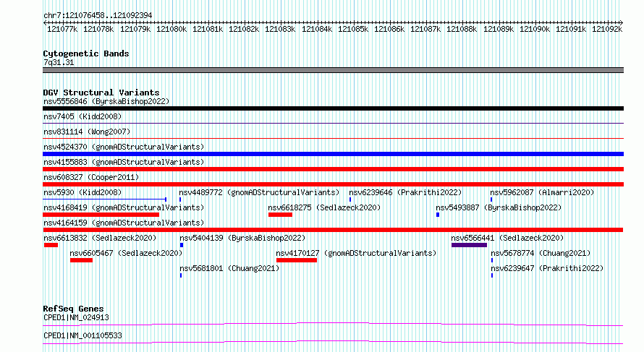Click the short red nsv6613832 bar
Viewport: 644px width, 352px height.
(51, 245)
